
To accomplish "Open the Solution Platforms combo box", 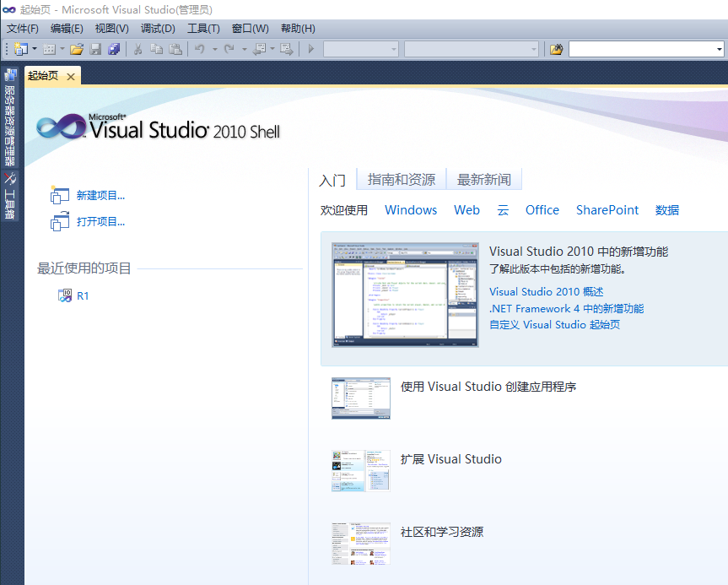I will pos(472,49).
